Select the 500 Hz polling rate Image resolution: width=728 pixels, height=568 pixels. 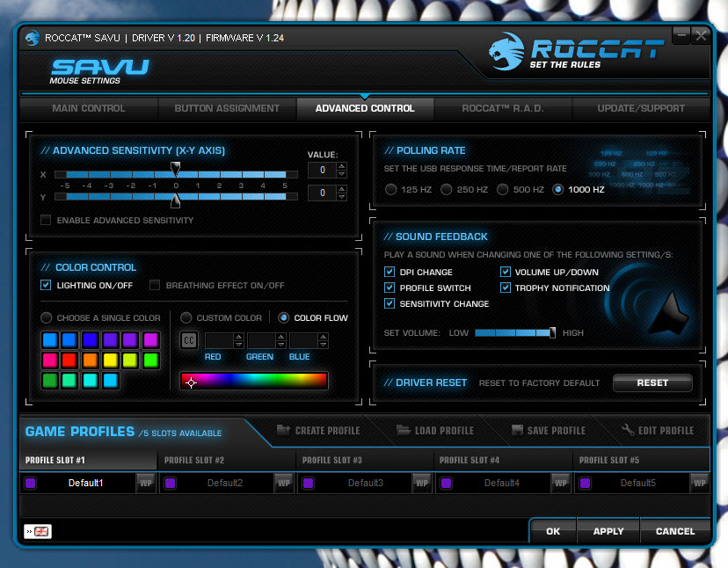tap(502, 190)
